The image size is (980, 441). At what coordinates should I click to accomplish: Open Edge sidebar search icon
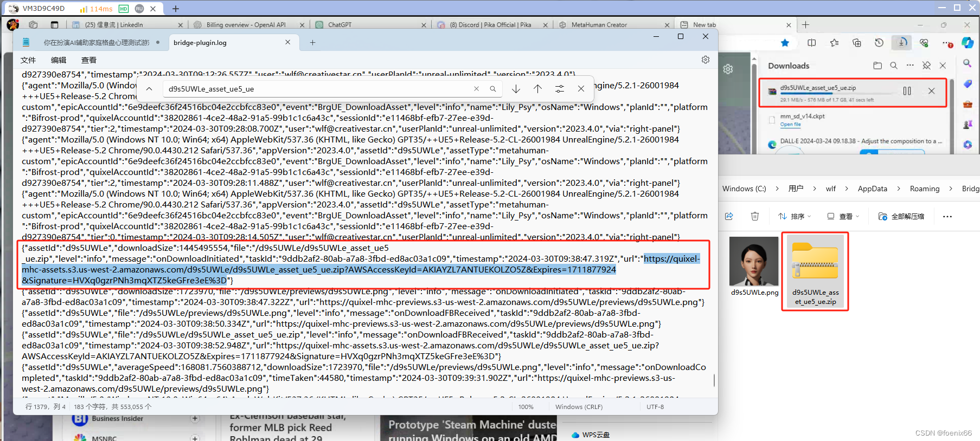click(967, 63)
